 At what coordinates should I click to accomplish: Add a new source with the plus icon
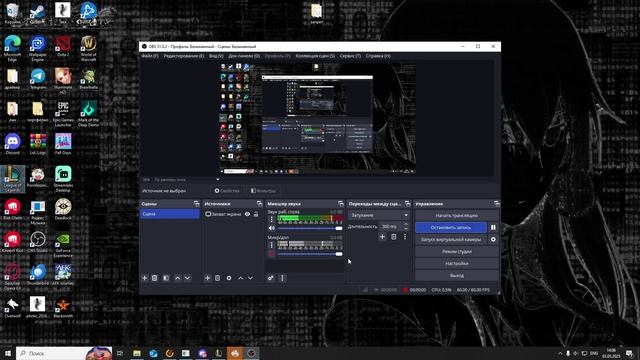pyautogui.click(x=207, y=278)
